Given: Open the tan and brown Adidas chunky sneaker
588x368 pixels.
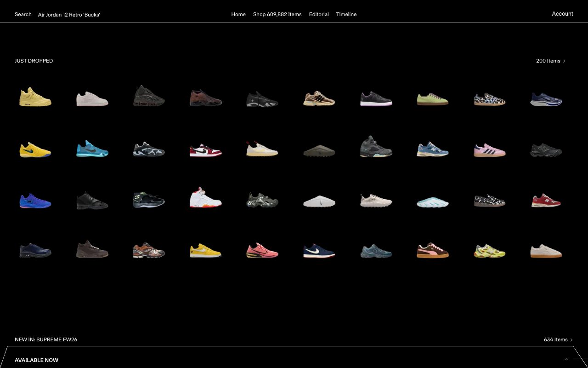Looking at the screenshot, I should [x=319, y=98].
